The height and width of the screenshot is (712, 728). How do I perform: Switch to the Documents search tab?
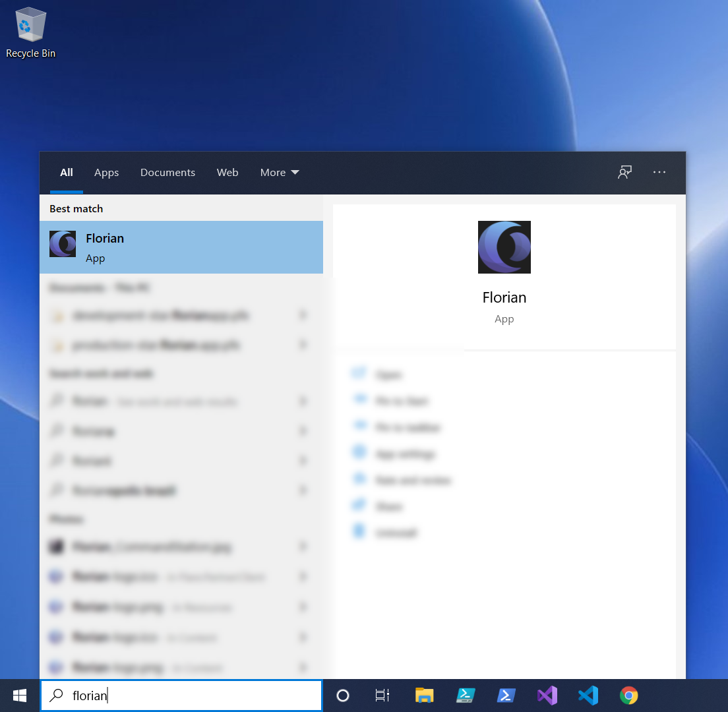click(167, 172)
